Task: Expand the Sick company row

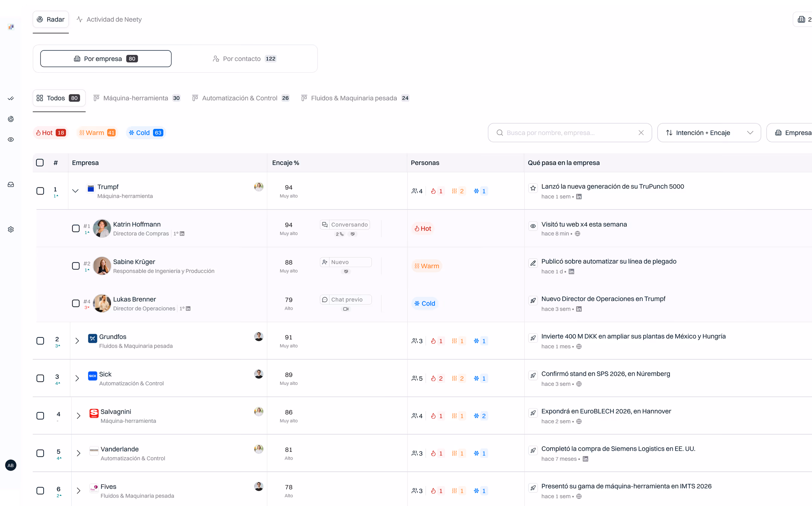Action: coord(77,378)
